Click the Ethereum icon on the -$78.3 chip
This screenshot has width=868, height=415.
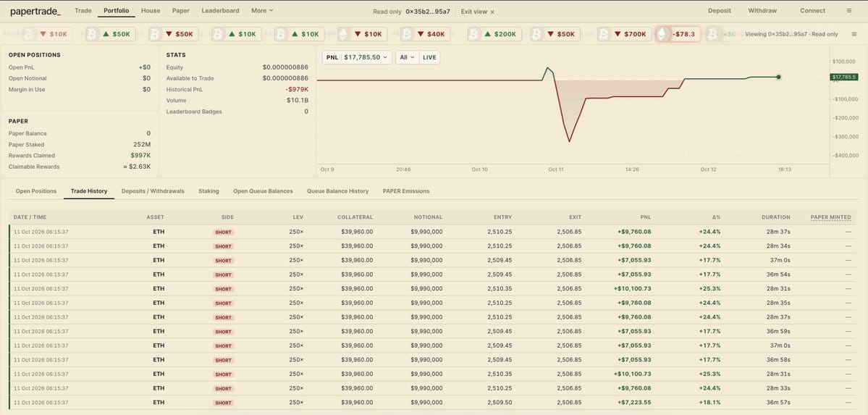point(662,34)
